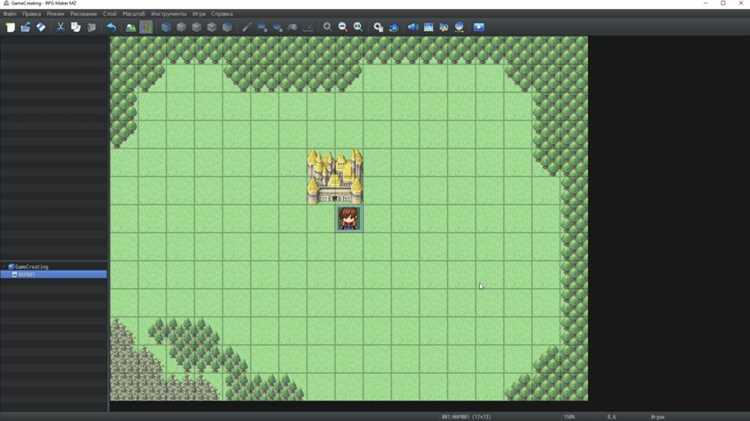
Task: Click the Copy toolbar icon
Action: (x=76, y=27)
